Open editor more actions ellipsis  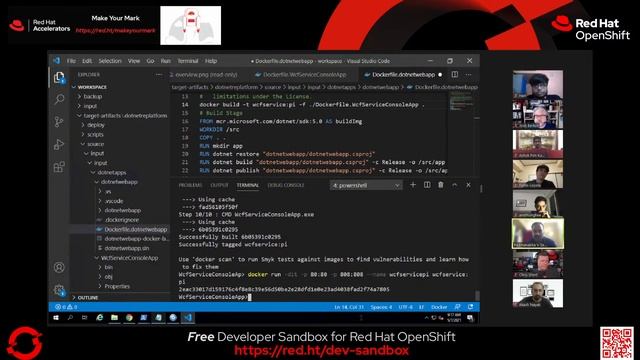pos(468,75)
